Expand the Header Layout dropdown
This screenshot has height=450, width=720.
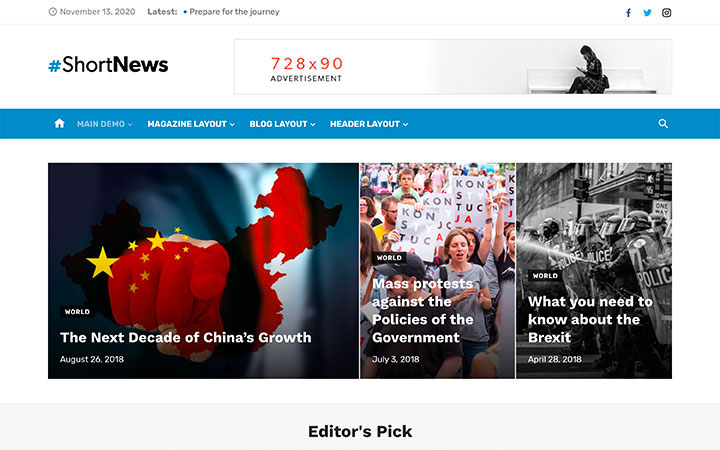click(x=369, y=124)
